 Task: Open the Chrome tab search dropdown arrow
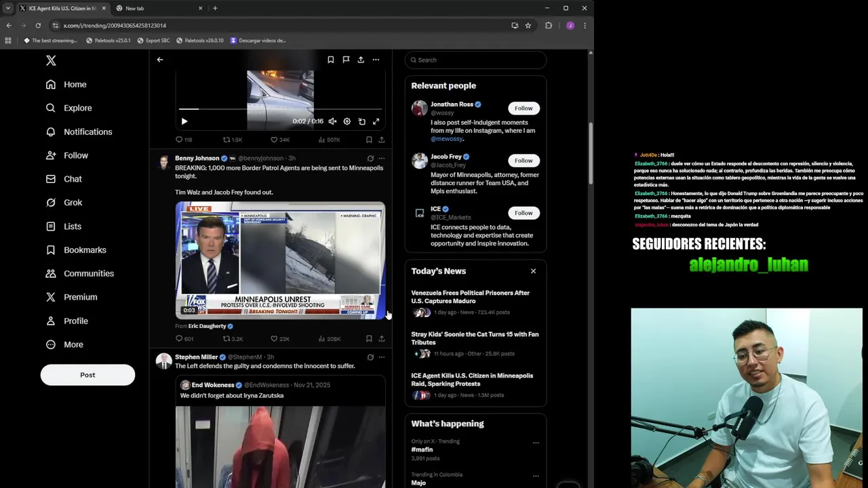(x=8, y=8)
